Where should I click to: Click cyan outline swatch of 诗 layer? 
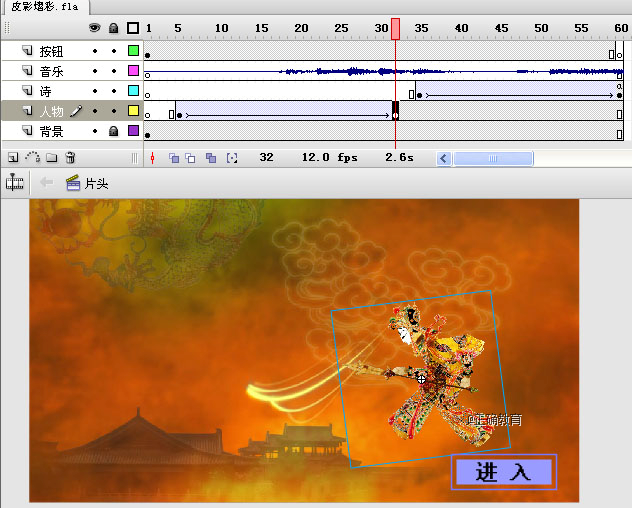[133, 90]
